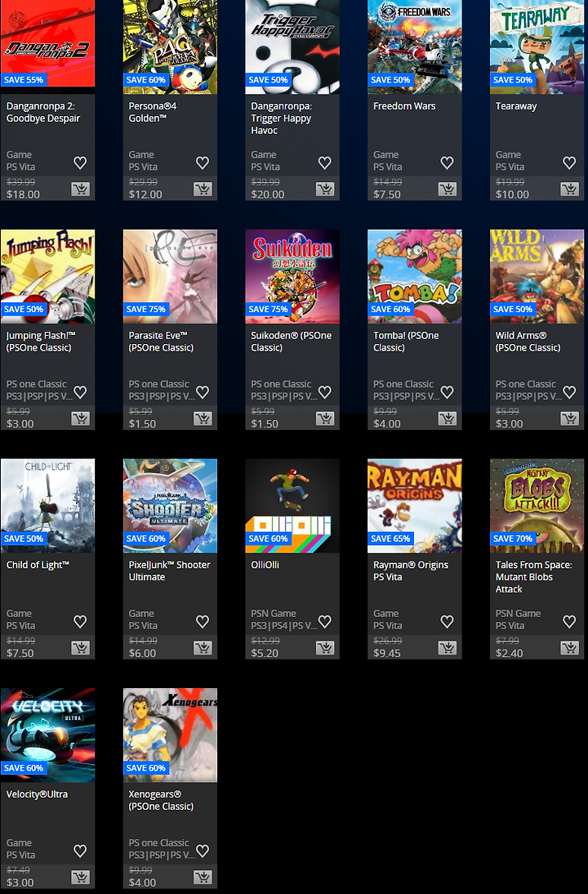This screenshot has height=894, width=588.
Task: Select Velocity Ultra title text
Action: coord(37,794)
